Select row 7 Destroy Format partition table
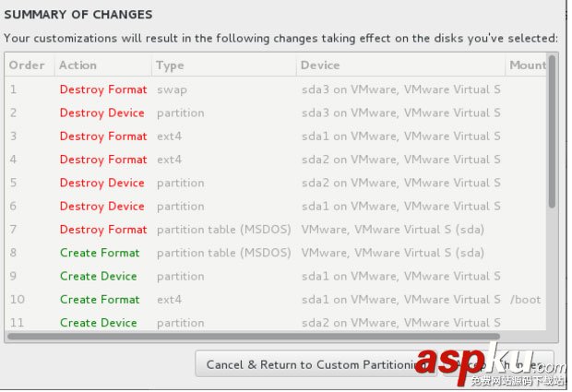Image resolution: width=572 pixels, height=392 pixels. point(102,230)
